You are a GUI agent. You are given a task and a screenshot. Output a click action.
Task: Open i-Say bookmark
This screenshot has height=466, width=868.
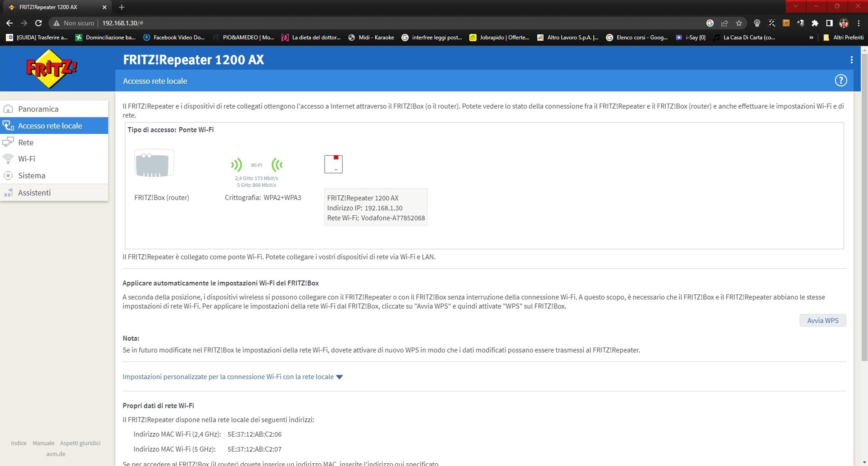click(x=691, y=37)
